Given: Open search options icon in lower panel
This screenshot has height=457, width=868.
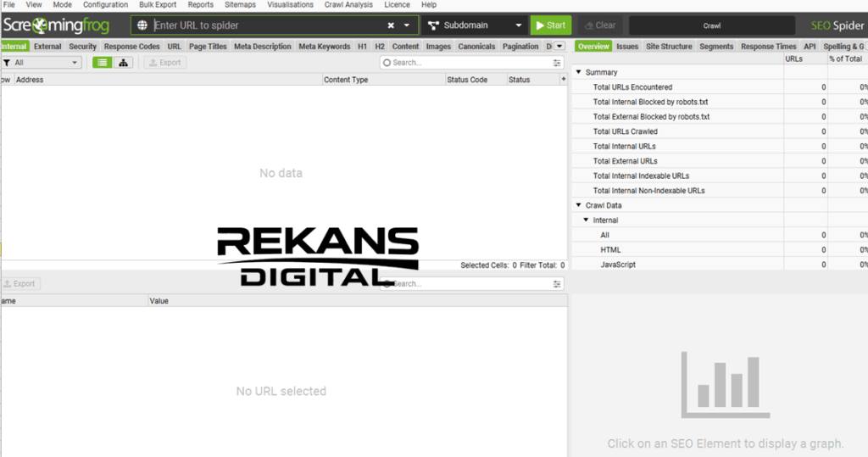Looking at the screenshot, I should click(x=557, y=284).
